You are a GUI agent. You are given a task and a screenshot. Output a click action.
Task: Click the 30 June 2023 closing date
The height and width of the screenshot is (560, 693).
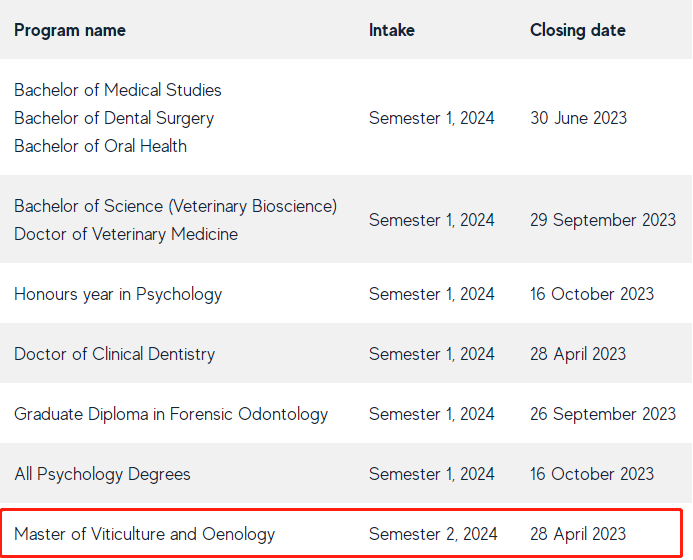[x=578, y=118]
